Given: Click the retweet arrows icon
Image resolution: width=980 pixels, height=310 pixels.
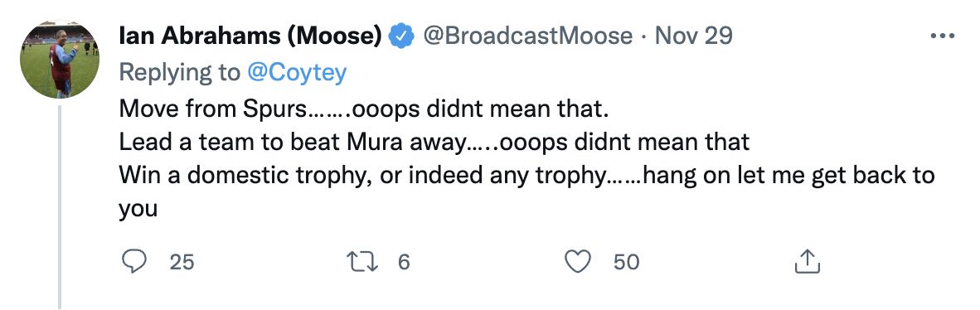Looking at the screenshot, I should [362, 261].
